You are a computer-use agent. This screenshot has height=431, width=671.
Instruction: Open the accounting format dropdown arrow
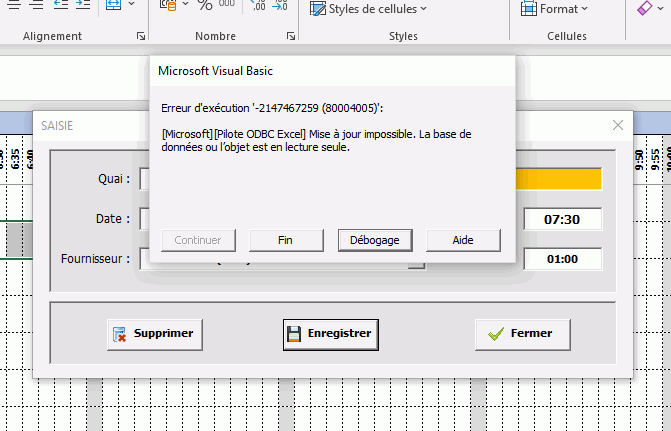pyautogui.click(x=186, y=4)
